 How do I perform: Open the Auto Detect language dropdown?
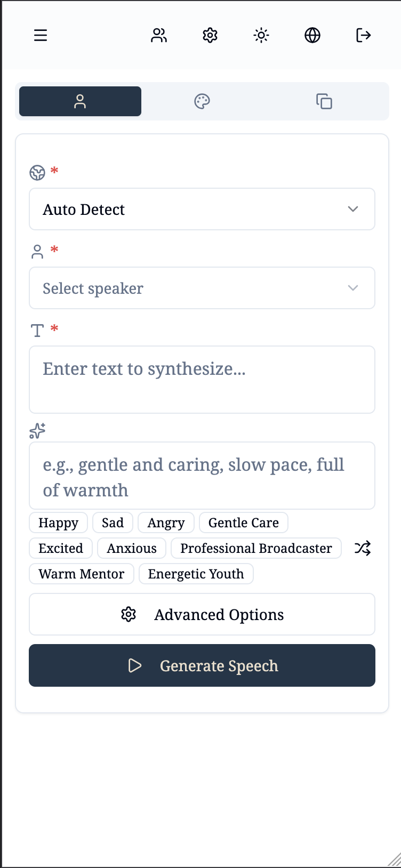coord(202,210)
